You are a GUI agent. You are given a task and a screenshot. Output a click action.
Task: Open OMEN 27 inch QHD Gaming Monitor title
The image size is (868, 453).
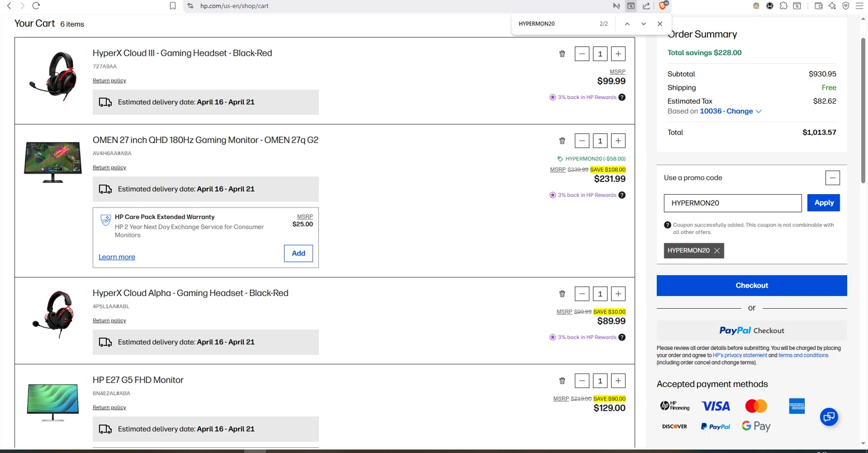pos(205,140)
